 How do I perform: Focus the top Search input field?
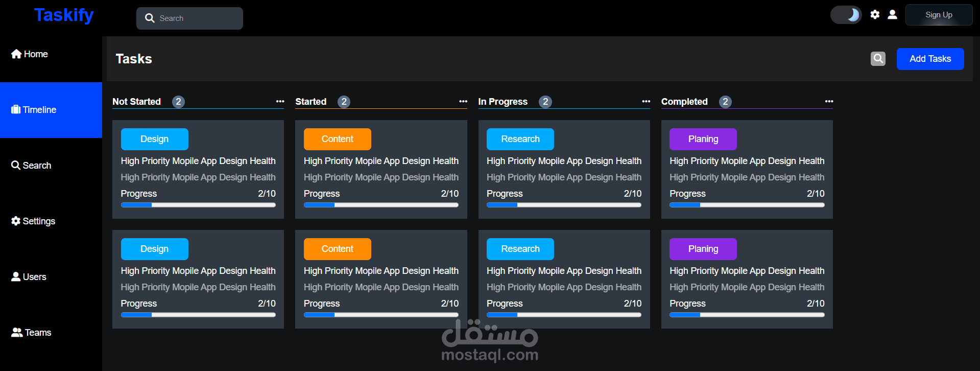[x=189, y=18]
